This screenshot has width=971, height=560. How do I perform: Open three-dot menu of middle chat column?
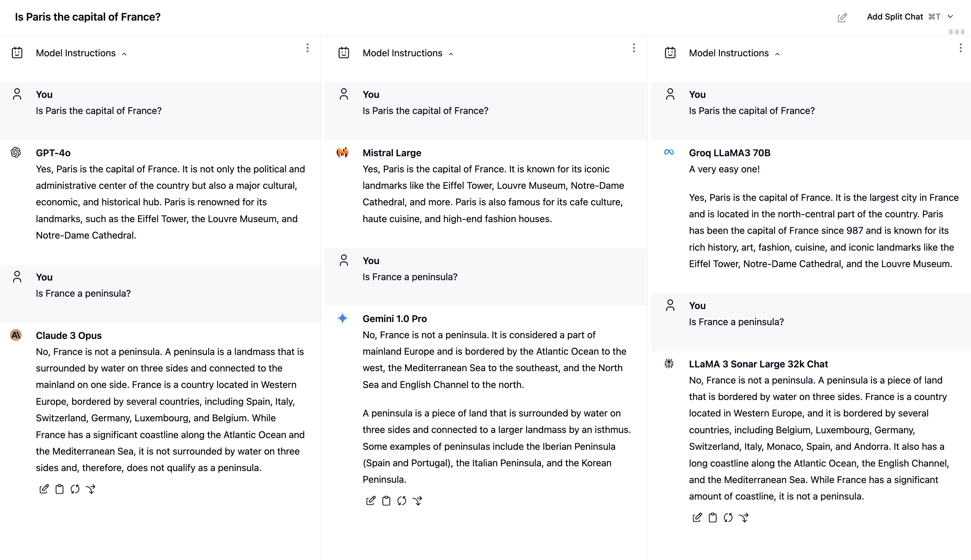coord(634,48)
